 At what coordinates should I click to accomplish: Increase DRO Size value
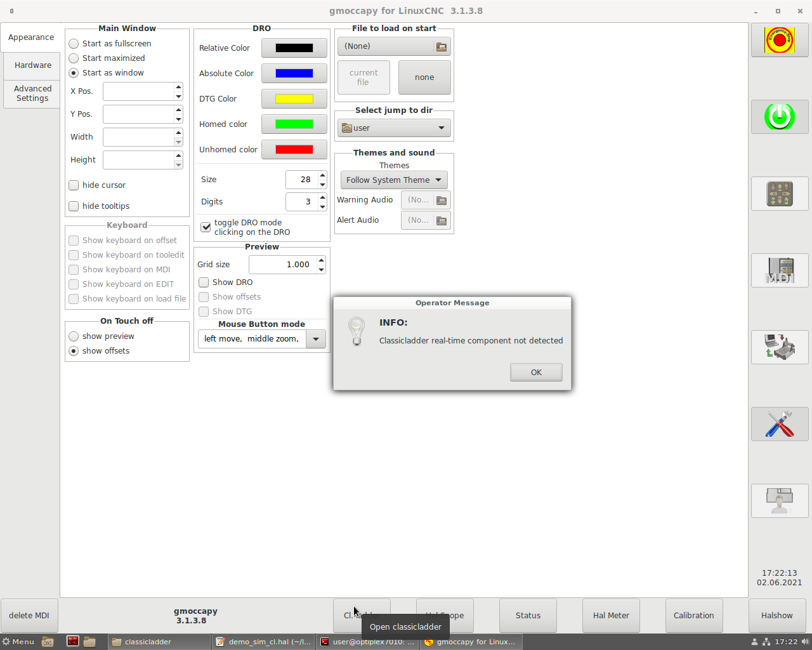322,175
